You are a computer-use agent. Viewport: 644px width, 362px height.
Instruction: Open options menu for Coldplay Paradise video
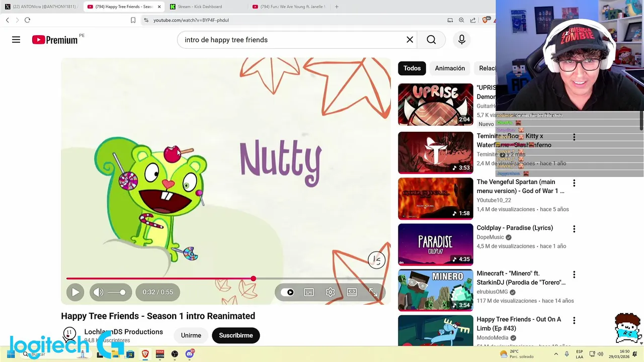click(574, 229)
